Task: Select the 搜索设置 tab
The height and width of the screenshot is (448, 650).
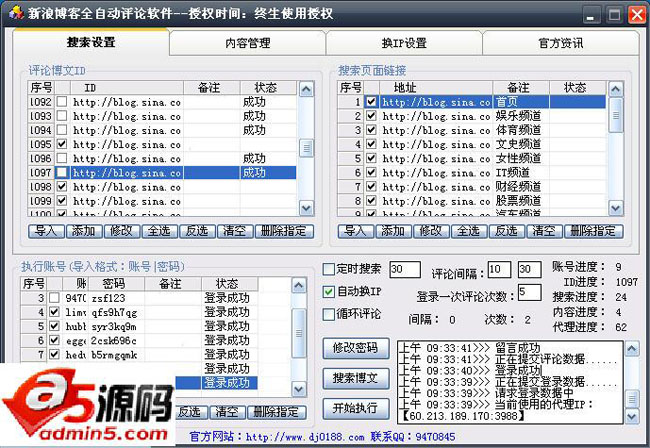Action: click(x=91, y=42)
